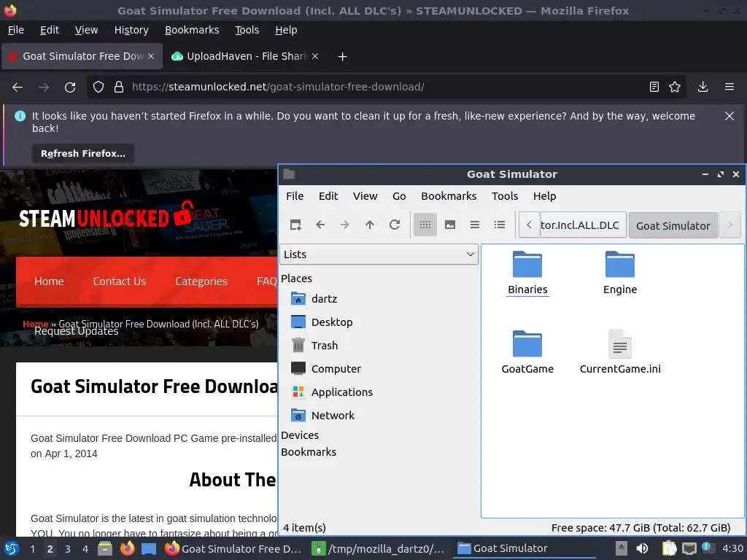Click the padlock site info icon

(x=119, y=87)
